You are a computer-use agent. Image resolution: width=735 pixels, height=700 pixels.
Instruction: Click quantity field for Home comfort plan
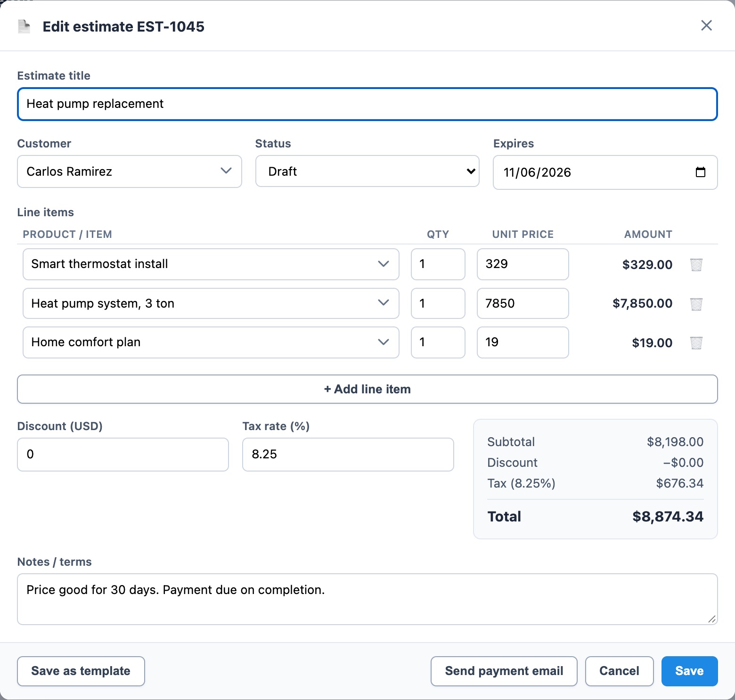438,342
